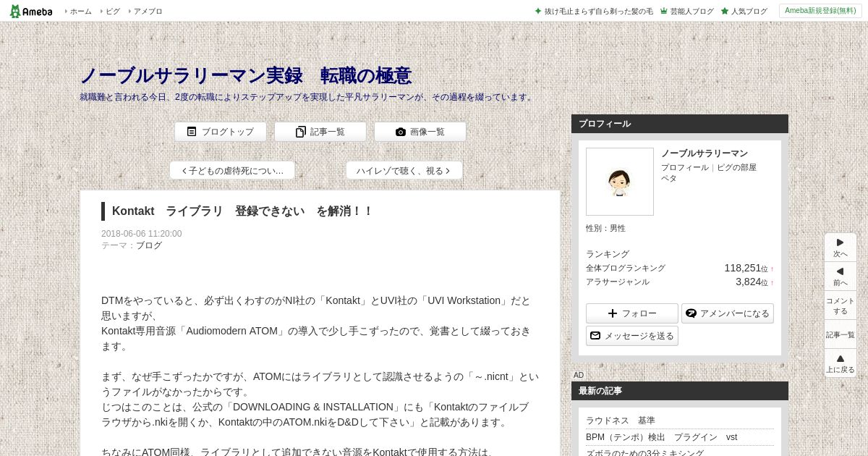Open the blog title ノーブルサラリーマン実録 転職の極意
Viewport: 868px width, 456px height.
(245, 75)
